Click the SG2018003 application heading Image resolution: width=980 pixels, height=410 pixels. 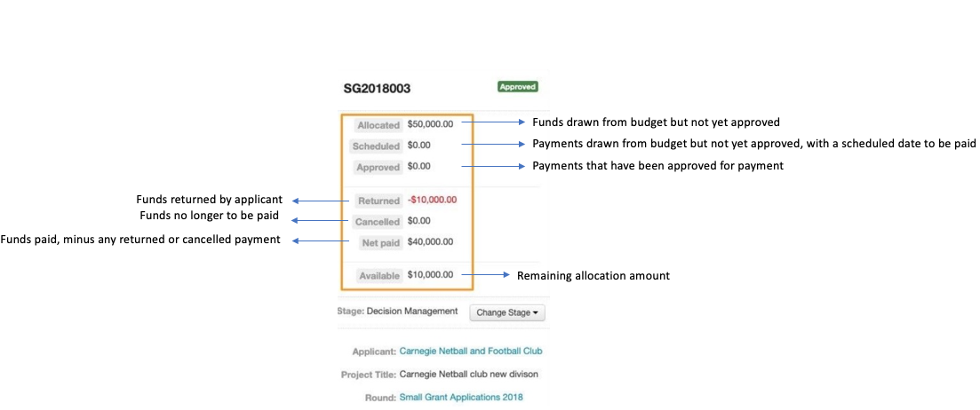coord(378,89)
